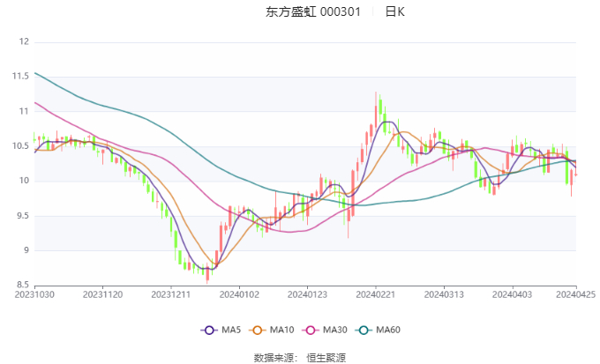Toggle the MA10 series via its label
Viewport: 600px width, 364px height.
click(282, 330)
